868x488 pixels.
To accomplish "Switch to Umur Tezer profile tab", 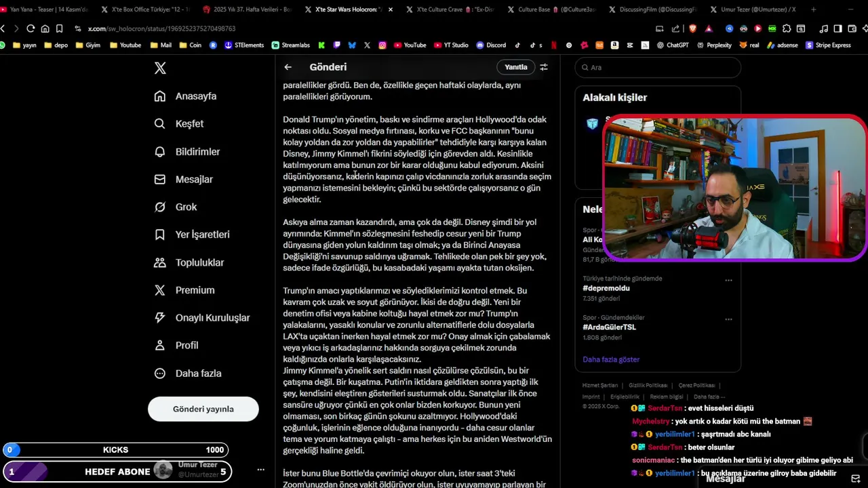I will coord(753,9).
